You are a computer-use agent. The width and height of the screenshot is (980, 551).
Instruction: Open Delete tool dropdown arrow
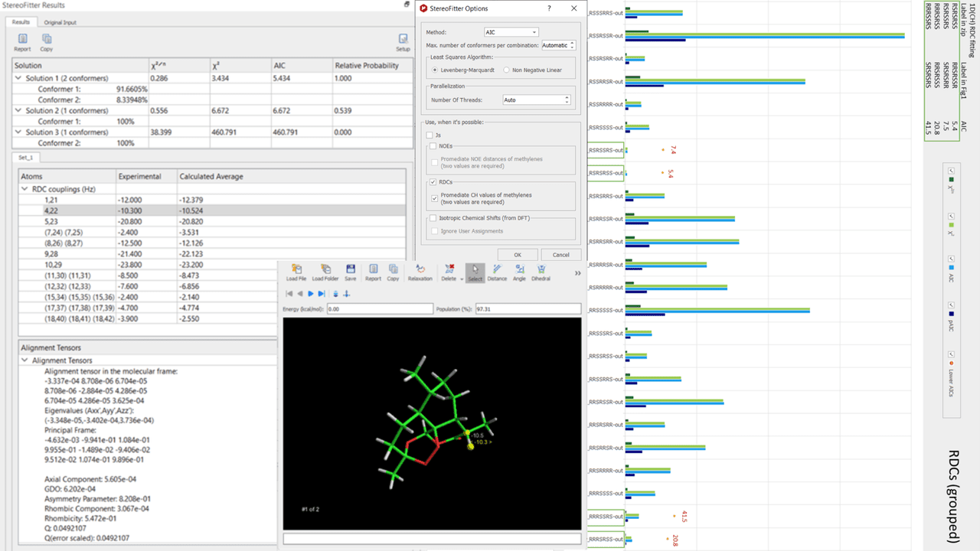tap(460, 279)
